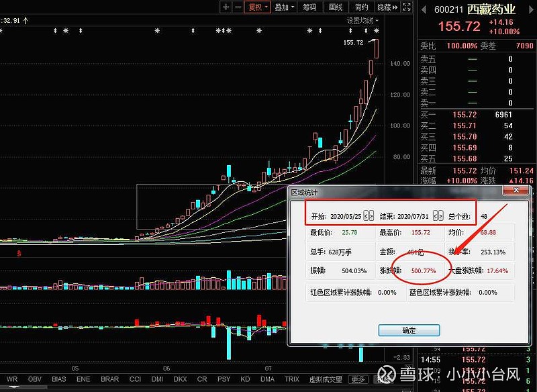Click 买四 bid price 155.69

465,148
